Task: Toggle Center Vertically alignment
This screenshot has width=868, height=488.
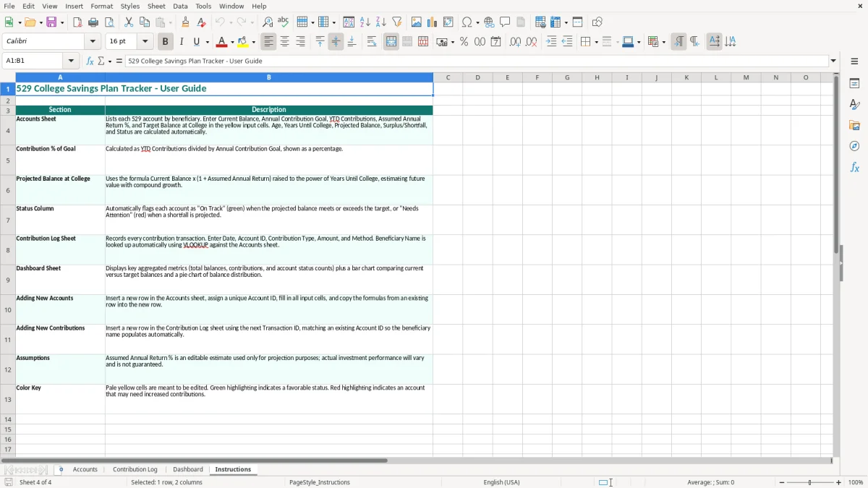Action: click(x=336, y=42)
